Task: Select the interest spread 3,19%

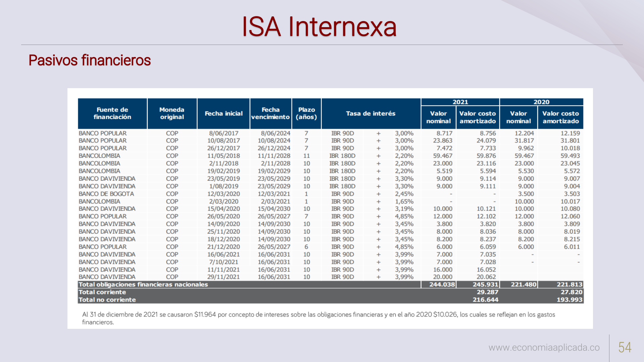Action: [404, 209]
